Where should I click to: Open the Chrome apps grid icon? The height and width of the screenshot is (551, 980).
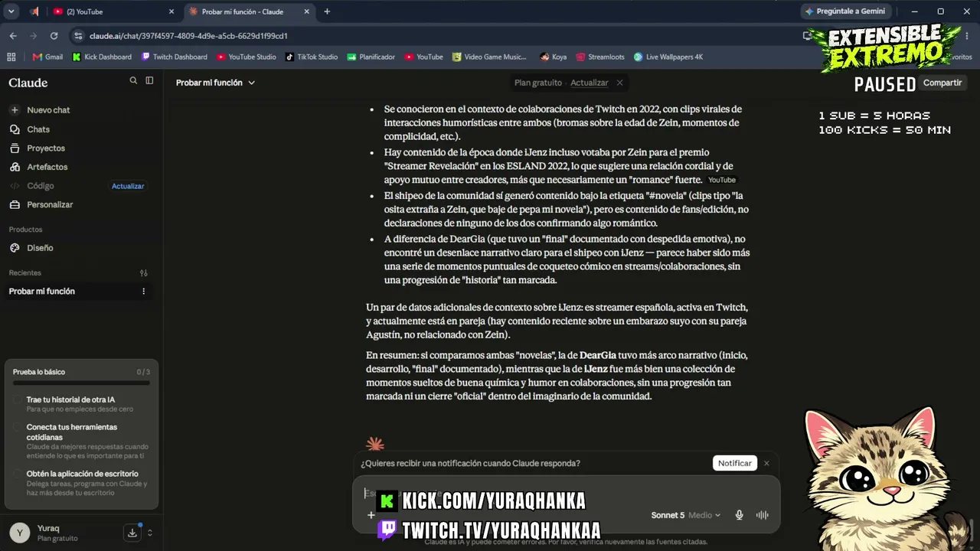pyautogui.click(x=11, y=57)
